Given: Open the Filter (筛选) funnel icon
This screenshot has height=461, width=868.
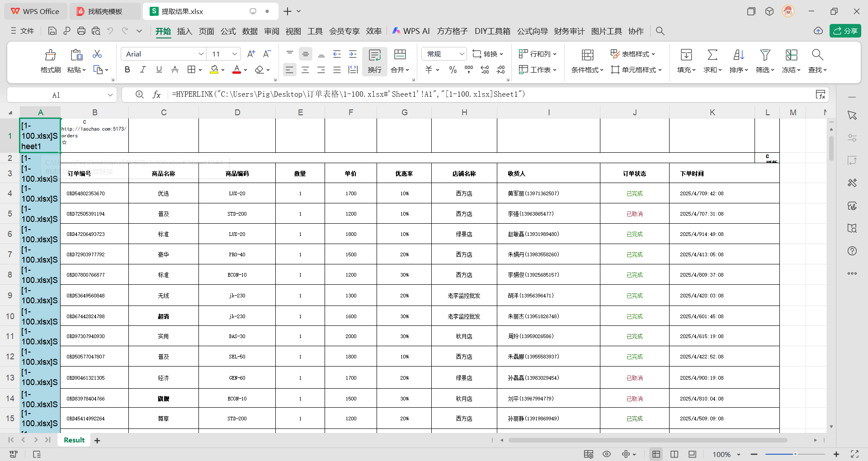Looking at the screenshot, I should coord(764,61).
